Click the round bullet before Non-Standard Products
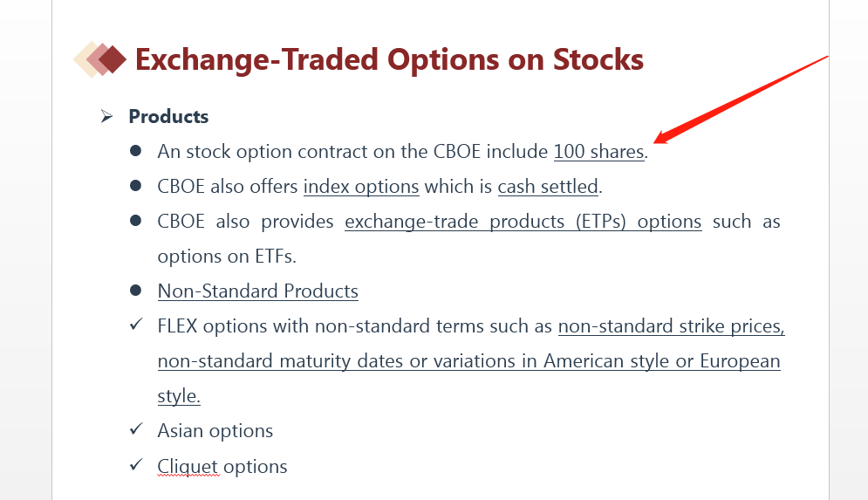The image size is (868, 500). coord(135,291)
